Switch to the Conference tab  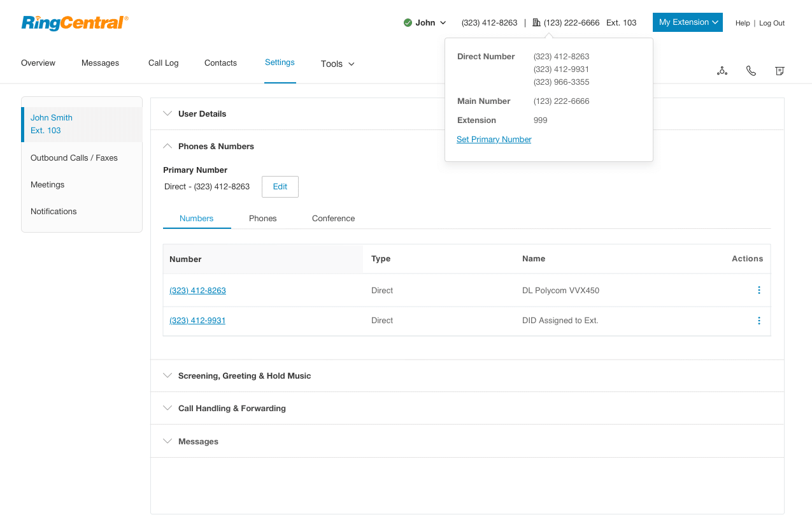pos(333,218)
